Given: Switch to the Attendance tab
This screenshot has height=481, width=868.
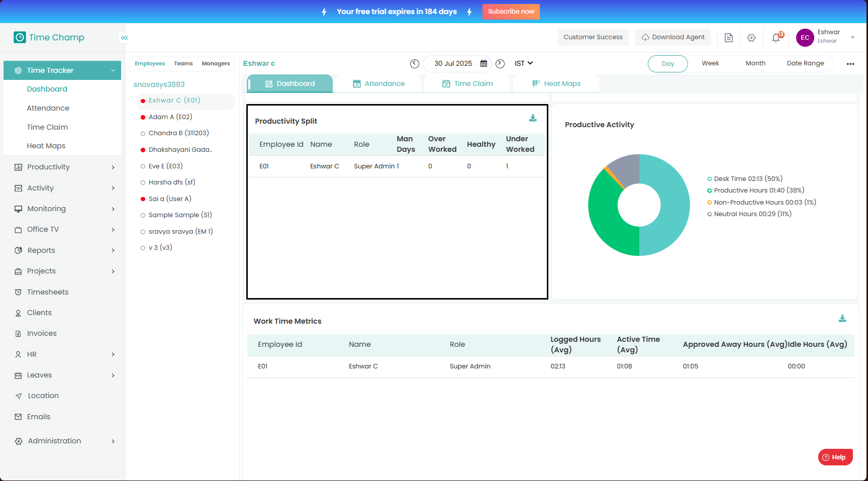Looking at the screenshot, I should (x=378, y=84).
